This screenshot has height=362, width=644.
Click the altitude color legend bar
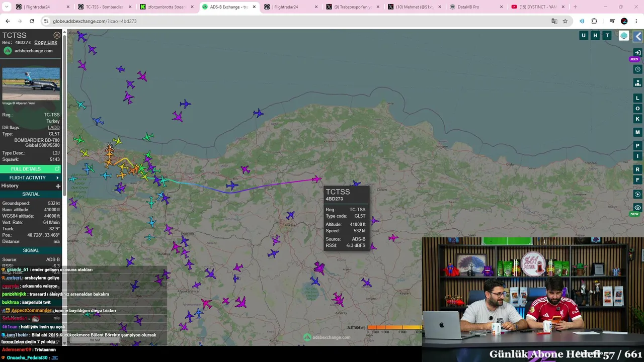click(x=396, y=327)
